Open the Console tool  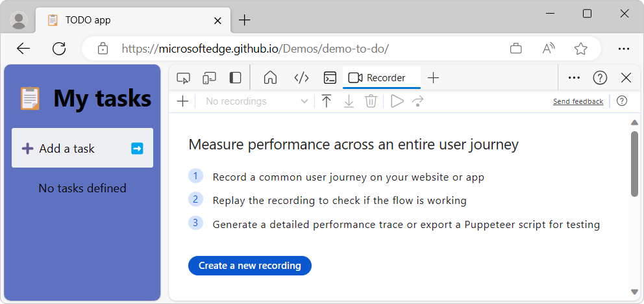pos(330,78)
